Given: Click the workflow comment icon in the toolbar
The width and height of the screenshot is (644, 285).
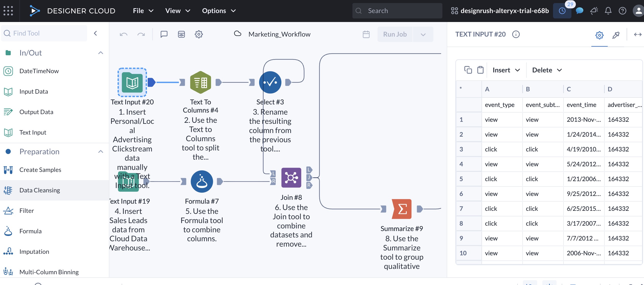Looking at the screenshot, I should [x=164, y=34].
